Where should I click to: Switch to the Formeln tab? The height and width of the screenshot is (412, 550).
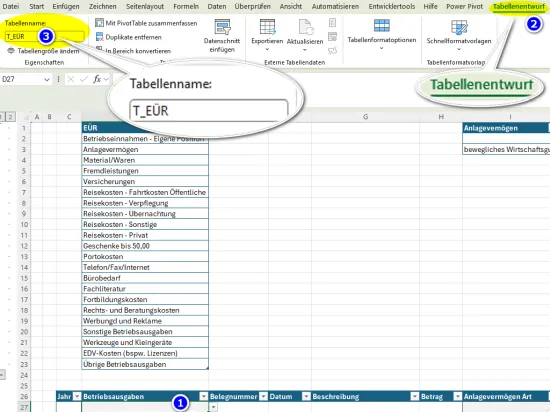click(186, 6)
